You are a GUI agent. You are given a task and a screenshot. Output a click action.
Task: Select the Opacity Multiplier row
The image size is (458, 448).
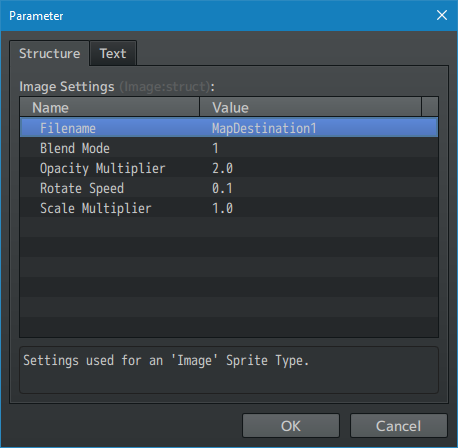tap(229, 168)
